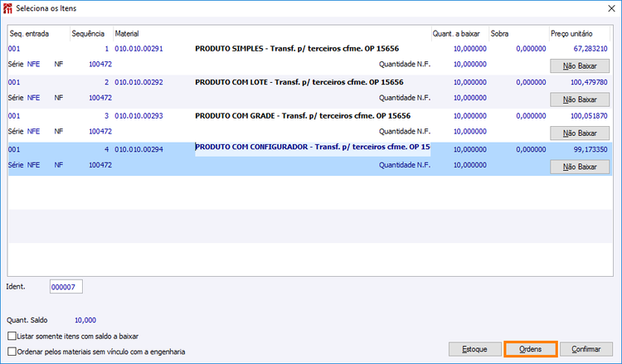The image size is (622, 364).
Task: Click 'Não Baixar' for PRODUTO SIMPLES row
Action: pyautogui.click(x=580, y=66)
